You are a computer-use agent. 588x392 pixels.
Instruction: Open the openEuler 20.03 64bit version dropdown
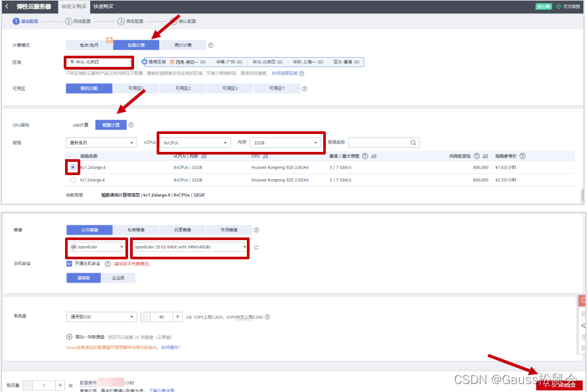190,247
